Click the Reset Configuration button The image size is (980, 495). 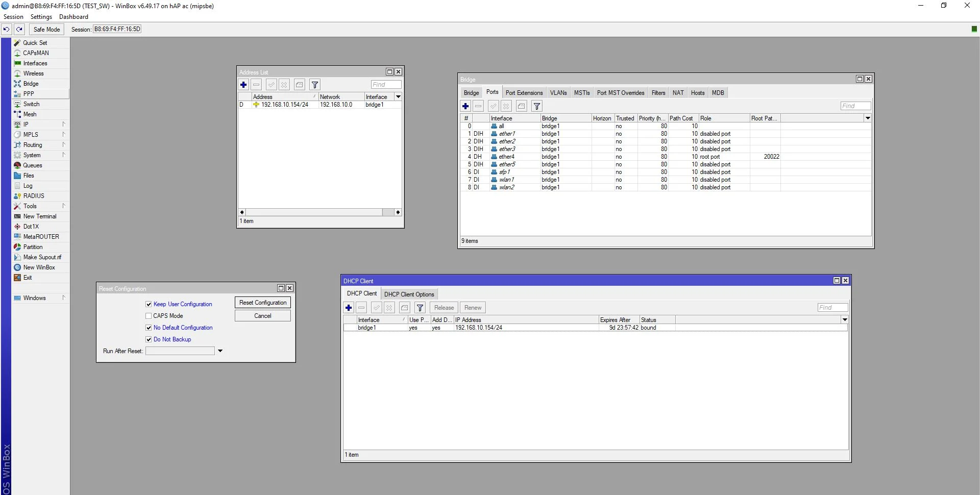point(263,303)
